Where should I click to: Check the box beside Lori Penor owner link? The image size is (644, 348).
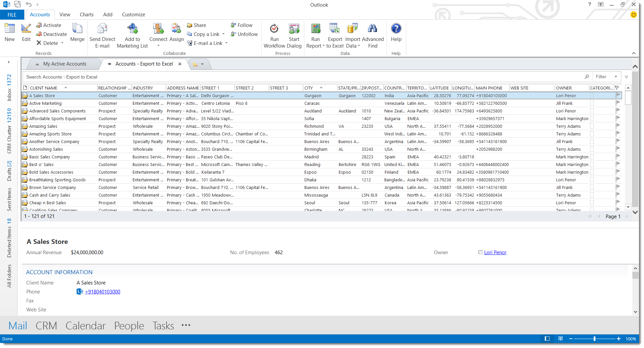(x=480, y=253)
